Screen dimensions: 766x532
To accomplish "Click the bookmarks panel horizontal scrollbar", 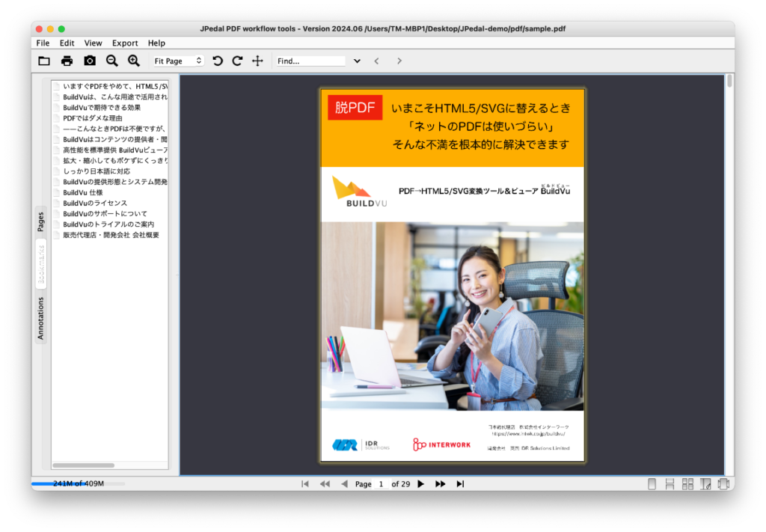I will (84, 465).
